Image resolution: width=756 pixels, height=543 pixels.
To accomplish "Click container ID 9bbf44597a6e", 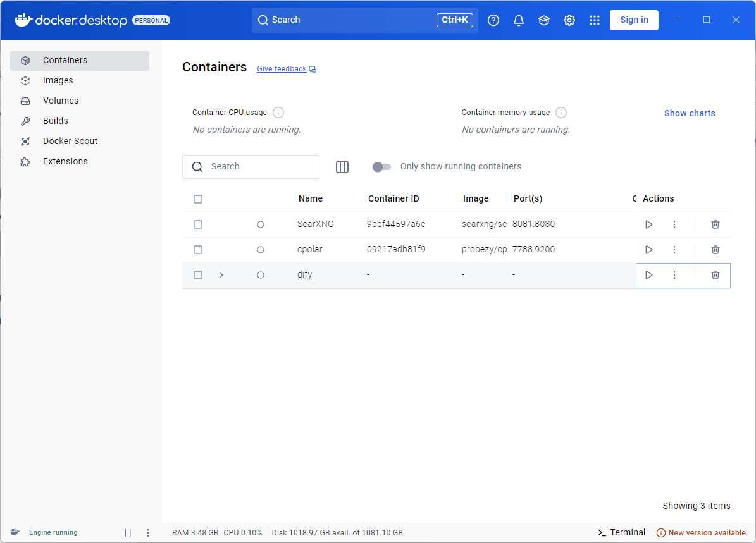I will click(396, 224).
